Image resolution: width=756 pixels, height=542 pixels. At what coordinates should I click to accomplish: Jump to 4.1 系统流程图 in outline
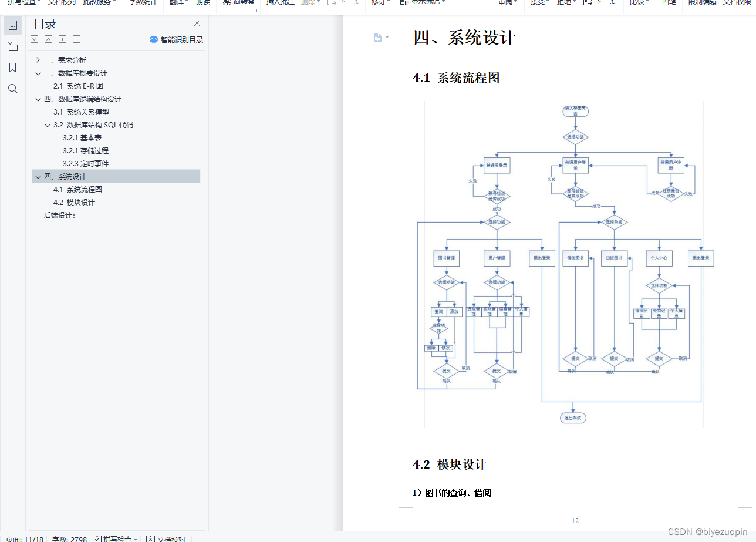(77, 189)
